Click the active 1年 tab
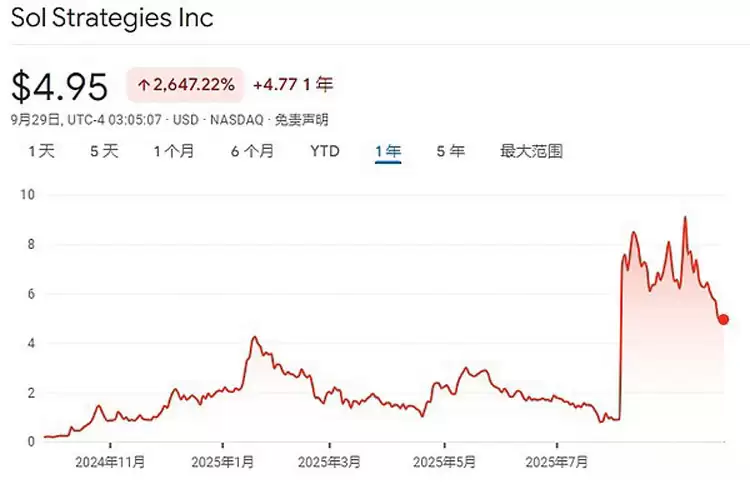The width and height of the screenshot is (750, 489). click(388, 152)
